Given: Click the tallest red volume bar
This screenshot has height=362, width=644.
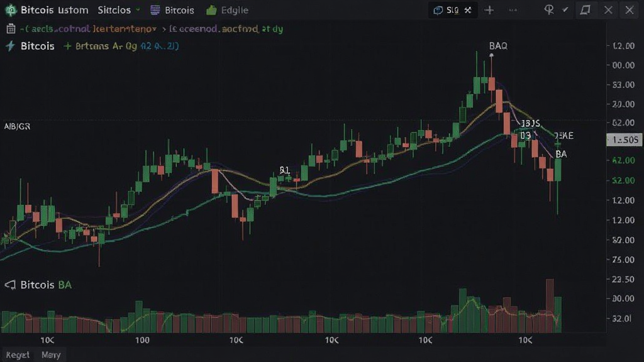Looking at the screenshot, I should (550, 306).
